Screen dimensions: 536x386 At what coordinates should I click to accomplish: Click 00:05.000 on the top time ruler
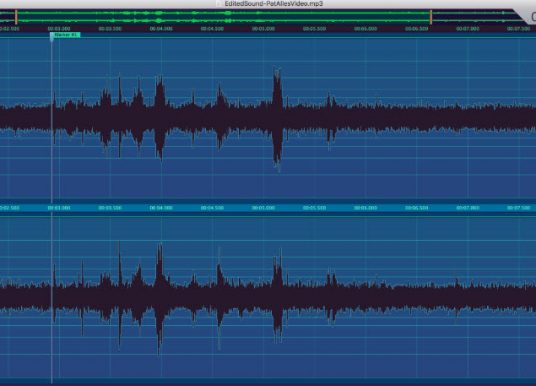pyautogui.click(x=263, y=29)
